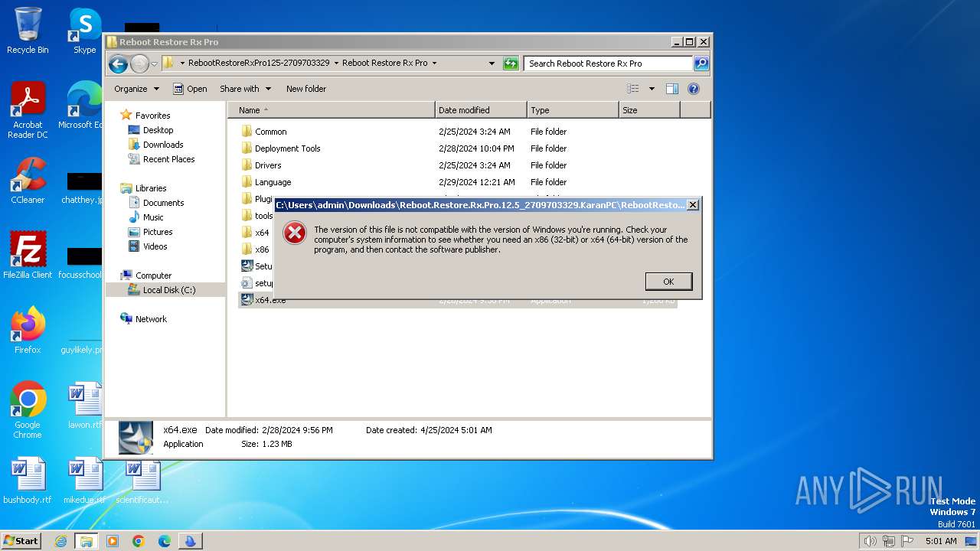Click OK in the error dialog
980x551 pixels.
(668, 282)
